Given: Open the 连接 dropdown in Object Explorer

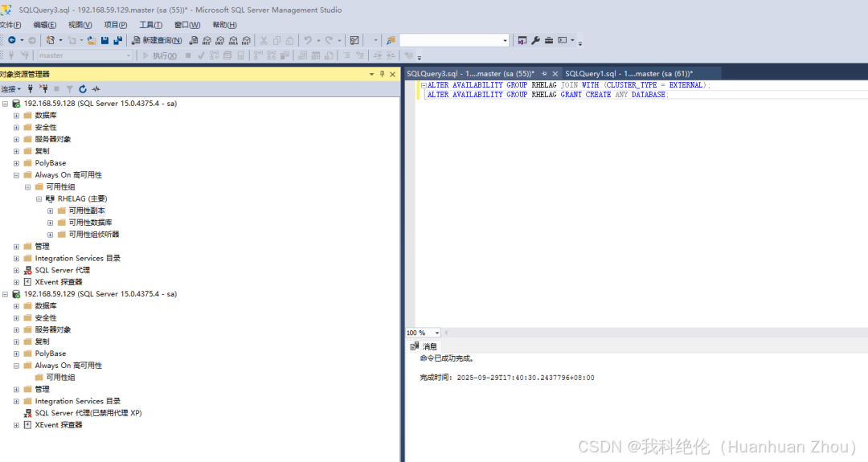Looking at the screenshot, I should (10, 88).
